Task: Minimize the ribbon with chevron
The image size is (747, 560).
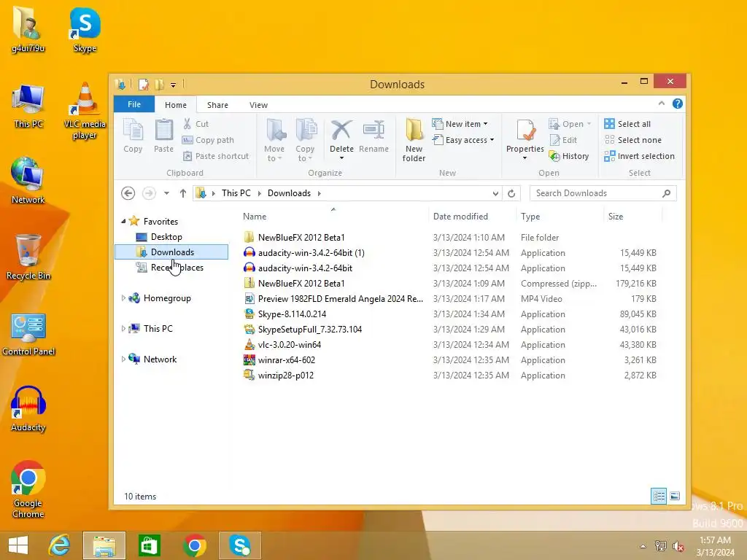Action: [661, 104]
